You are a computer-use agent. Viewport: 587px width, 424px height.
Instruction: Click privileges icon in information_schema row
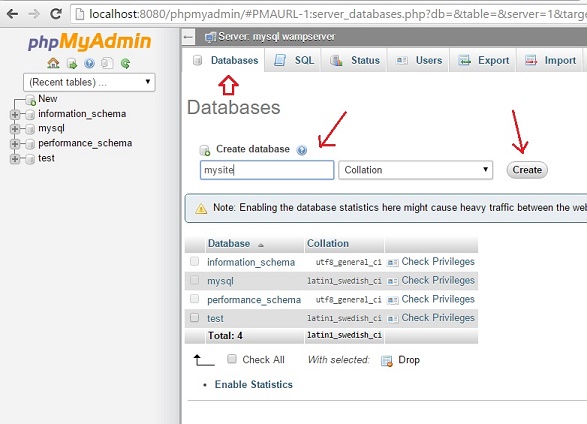point(392,262)
